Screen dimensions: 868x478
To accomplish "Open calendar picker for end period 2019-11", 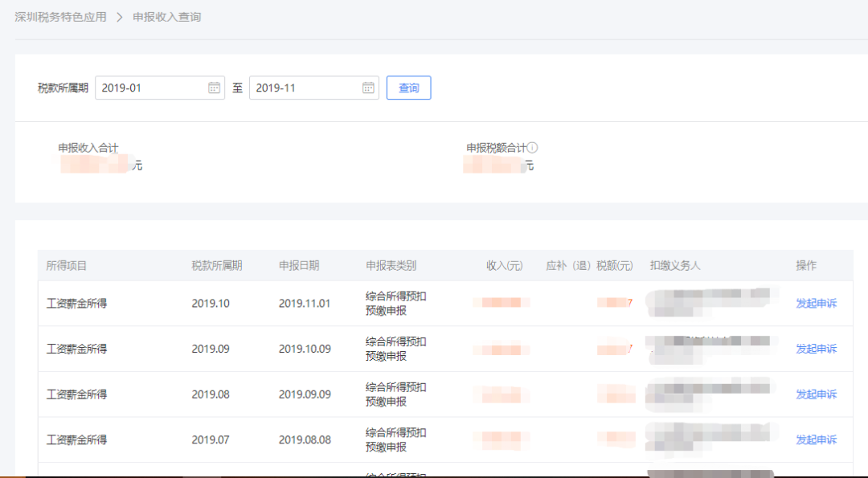I will (x=368, y=88).
